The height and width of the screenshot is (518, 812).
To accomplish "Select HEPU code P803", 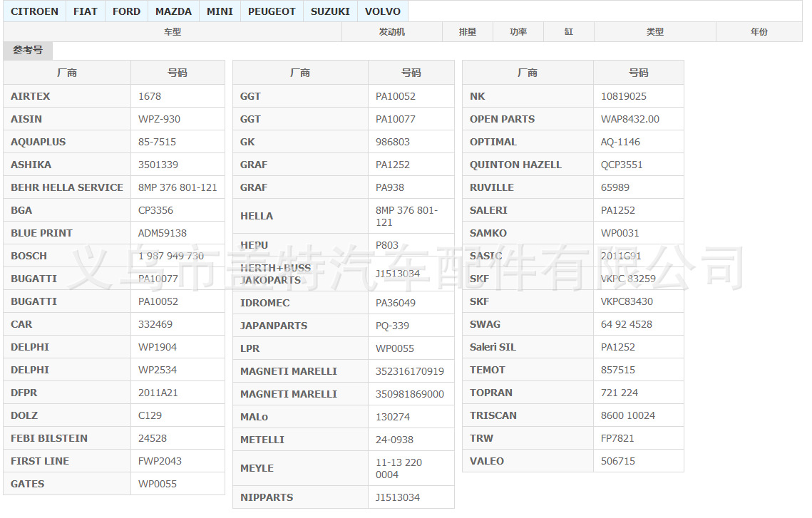I will coord(411,245).
